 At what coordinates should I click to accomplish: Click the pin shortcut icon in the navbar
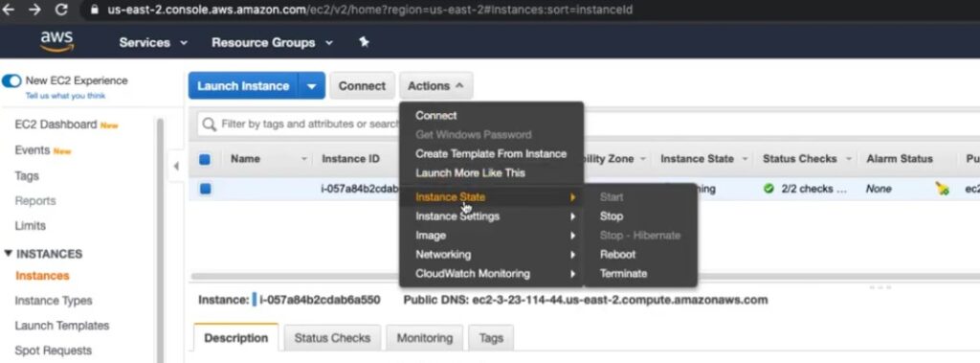[x=364, y=41]
